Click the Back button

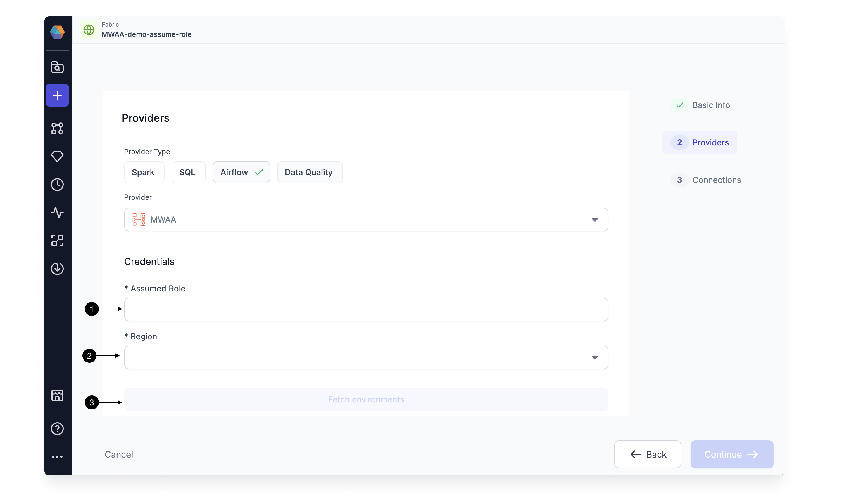647,454
